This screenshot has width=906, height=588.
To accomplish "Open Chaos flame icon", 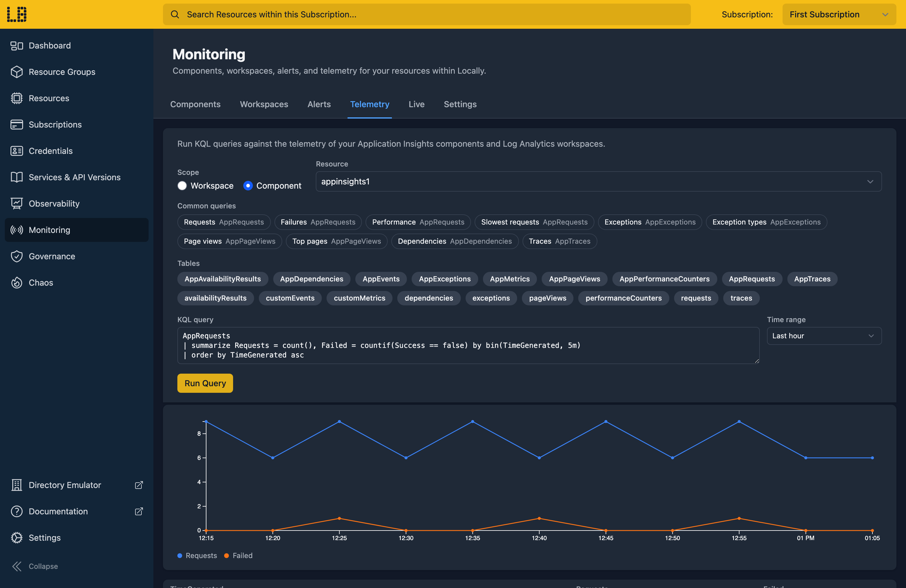I will pyautogui.click(x=17, y=283).
